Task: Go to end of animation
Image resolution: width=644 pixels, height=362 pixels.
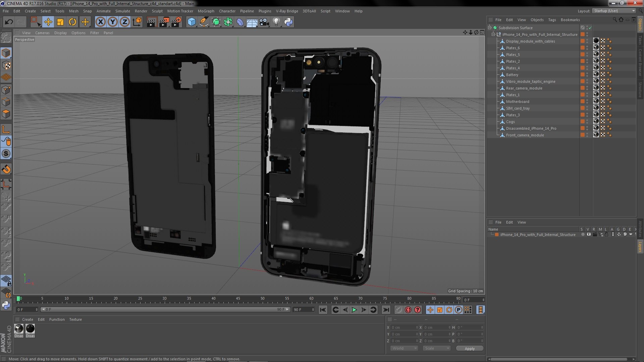Action: coord(386,310)
